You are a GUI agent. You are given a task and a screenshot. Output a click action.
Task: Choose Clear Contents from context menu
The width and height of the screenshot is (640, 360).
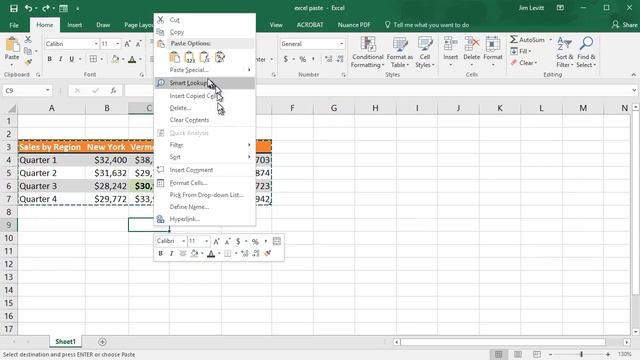pyautogui.click(x=204, y=120)
